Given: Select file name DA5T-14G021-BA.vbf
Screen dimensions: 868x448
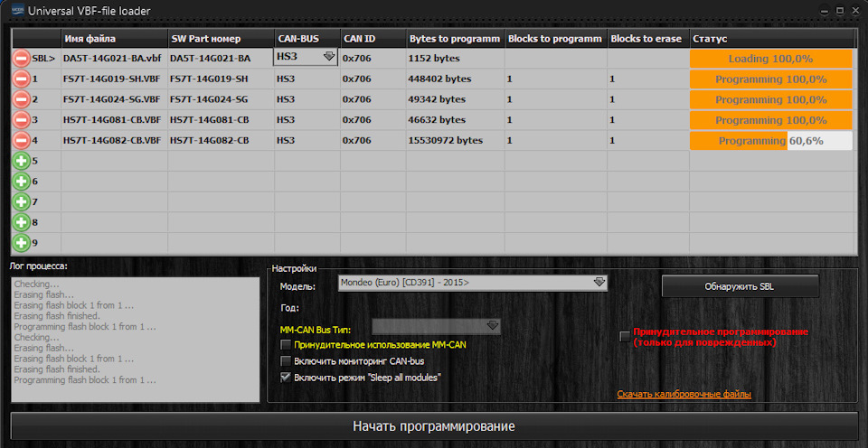Looking at the screenshot, I should point(112,58).
